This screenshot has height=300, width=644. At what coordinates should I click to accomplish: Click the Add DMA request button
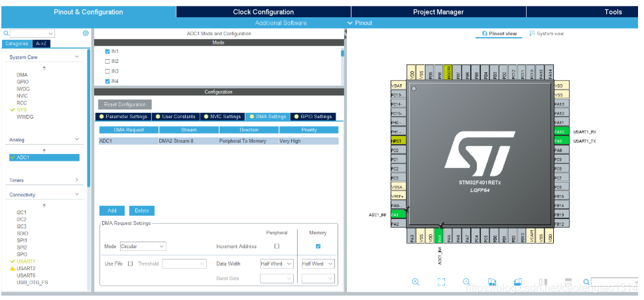point(112,210)
